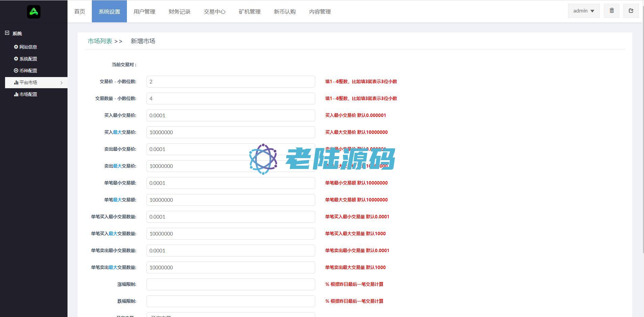This screenshot has width=644, height=317.
Task: Open the 交易中心 menu tab
Action: click(x=215, y=11)
